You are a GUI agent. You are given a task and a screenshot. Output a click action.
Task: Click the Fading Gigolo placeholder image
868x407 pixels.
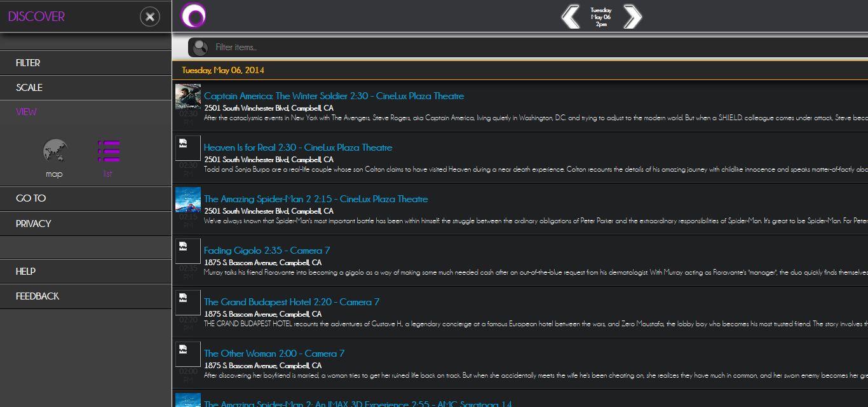coord(188,251)
